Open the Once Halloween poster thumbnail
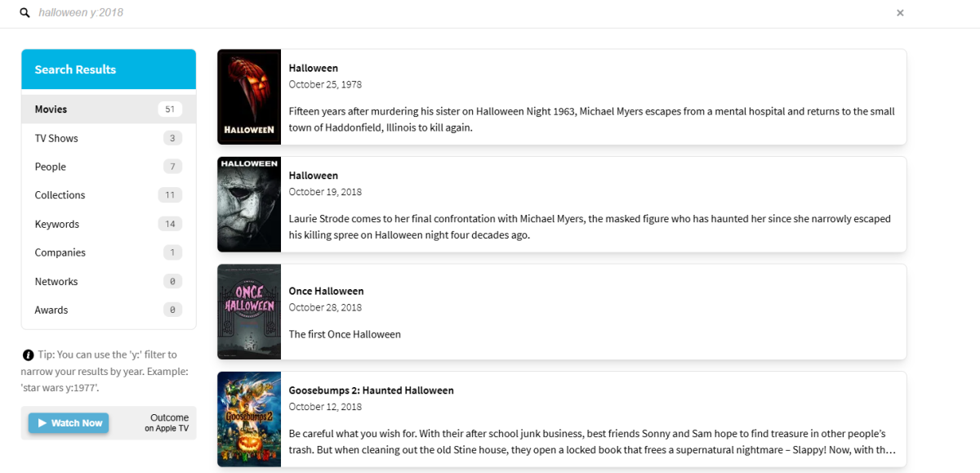The image size is (980, 473). coord(249,311)
